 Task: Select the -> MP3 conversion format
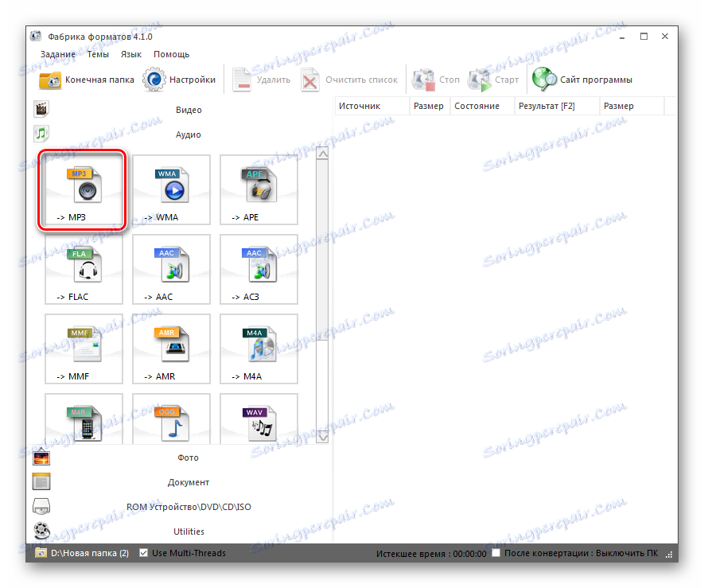click(84, 190)
